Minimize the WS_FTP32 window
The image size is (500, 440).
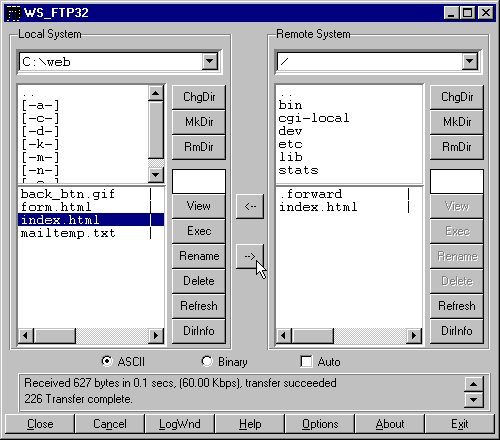[x=452, y=13]
